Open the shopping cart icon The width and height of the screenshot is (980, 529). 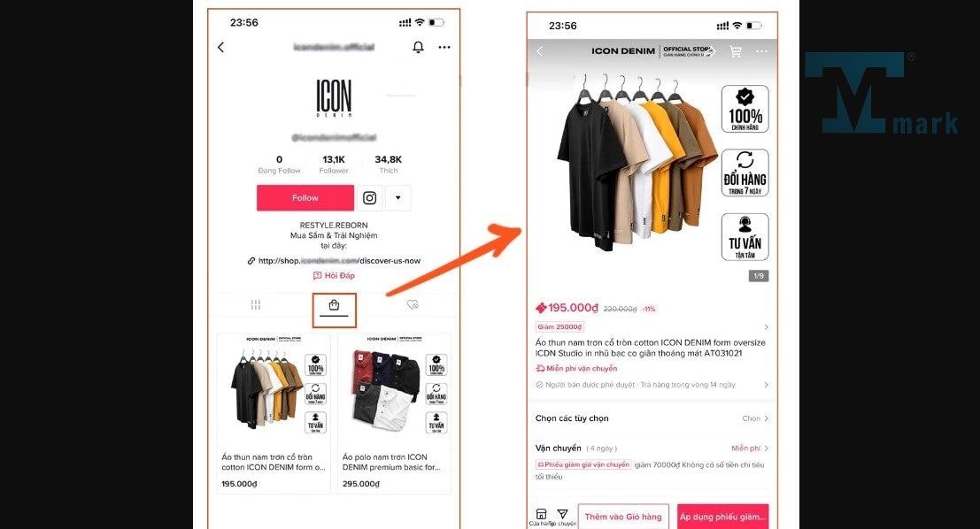736,52
